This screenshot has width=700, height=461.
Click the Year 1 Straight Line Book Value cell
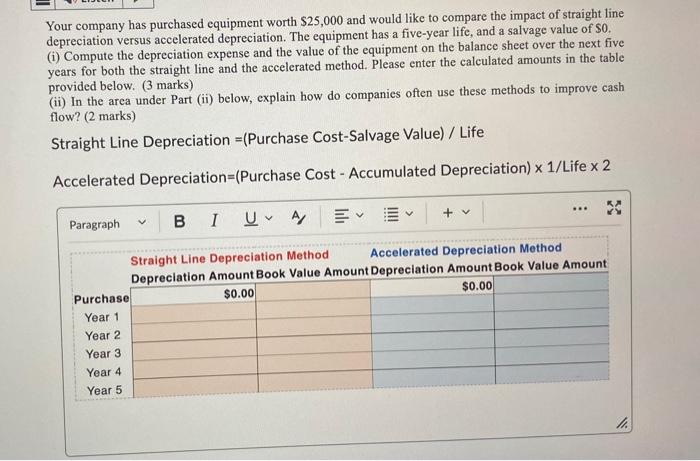(314, 310)
